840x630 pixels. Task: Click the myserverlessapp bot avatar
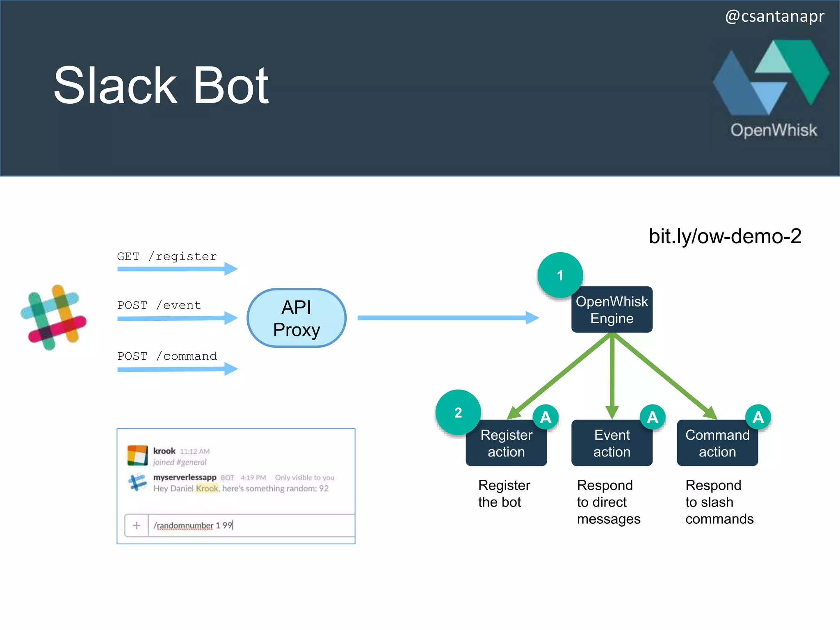click(x=137, y=482)
